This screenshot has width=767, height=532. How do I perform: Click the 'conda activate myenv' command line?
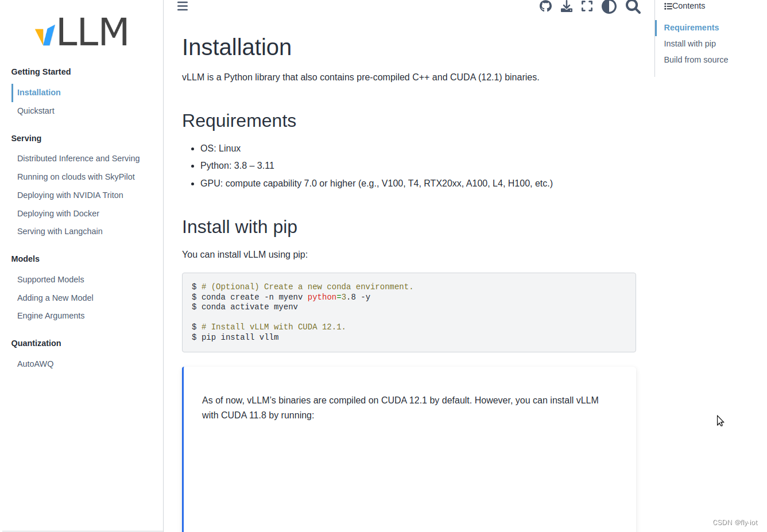[245, 307]
